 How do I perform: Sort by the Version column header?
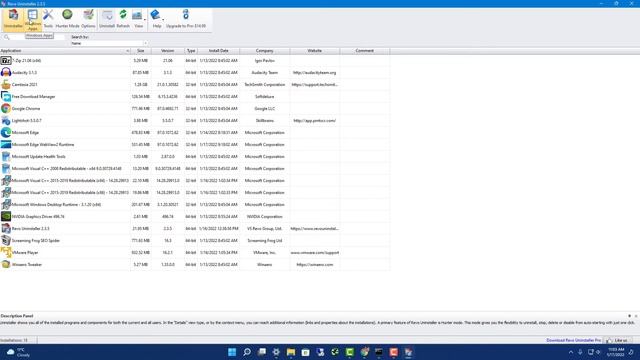(168, 51)
